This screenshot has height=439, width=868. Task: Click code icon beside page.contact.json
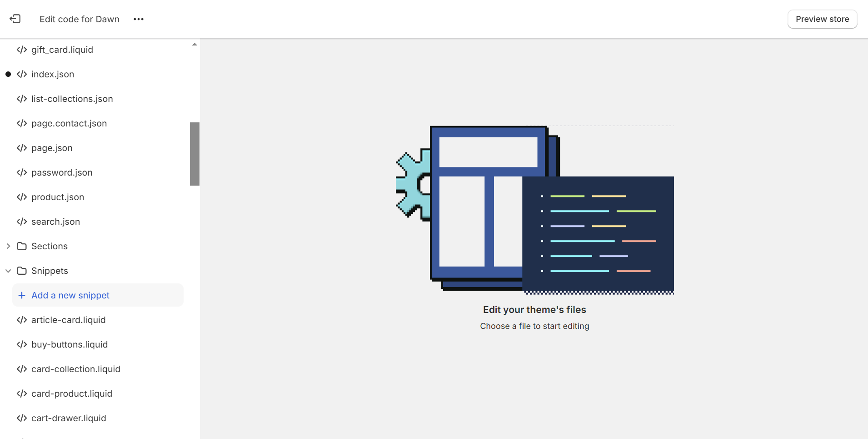point(22,123)
